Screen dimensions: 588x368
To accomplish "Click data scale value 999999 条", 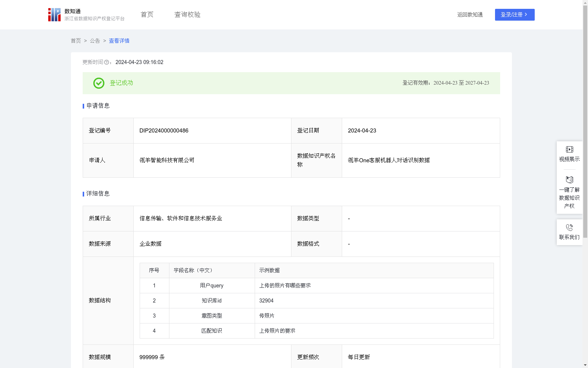I will pyautogui.click(x=152, y=357).
